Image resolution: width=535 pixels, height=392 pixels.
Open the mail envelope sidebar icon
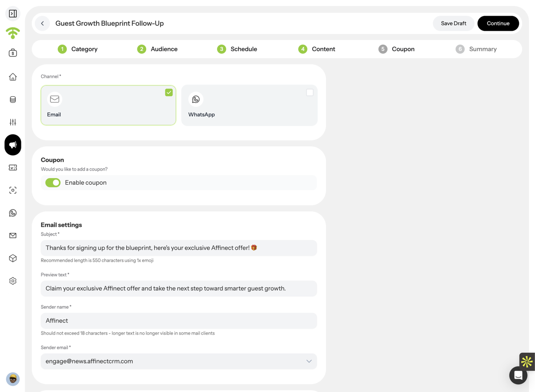click(13, 236)
